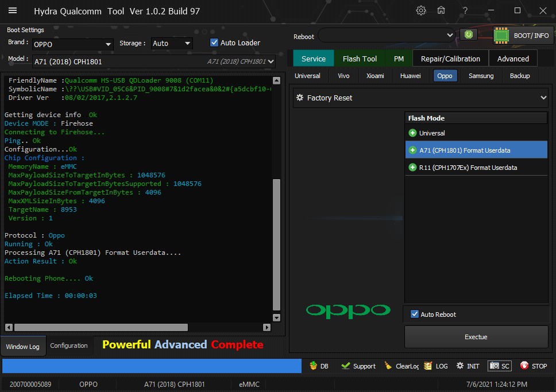Click the 7/6/2021 1:24:12 PM timestamp
556x392 pixels.
tap(496, 384)
